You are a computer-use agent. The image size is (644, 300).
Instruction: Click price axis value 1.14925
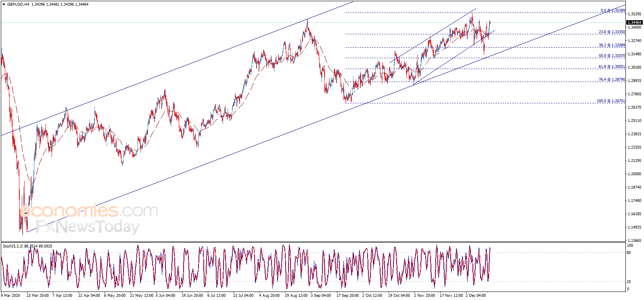(x=634, y=227)
